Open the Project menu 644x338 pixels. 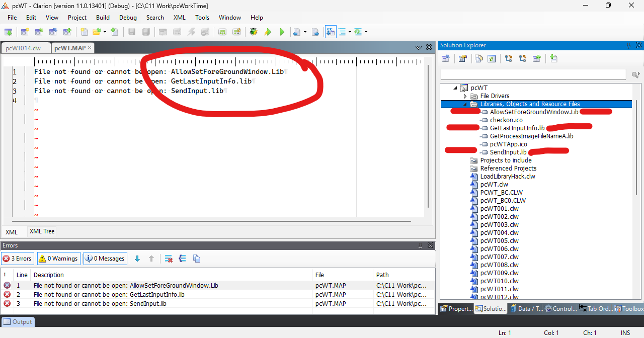pos(77,17)
